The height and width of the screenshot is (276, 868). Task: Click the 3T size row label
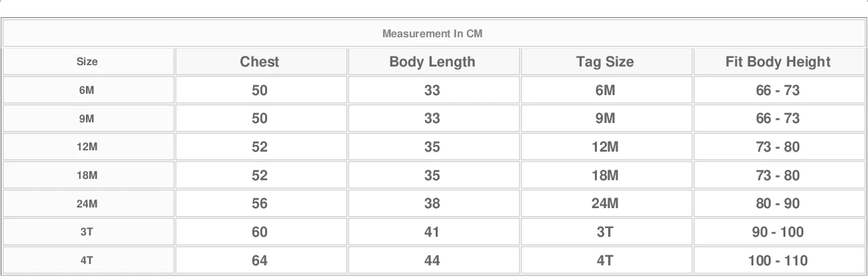pos(87,232)
